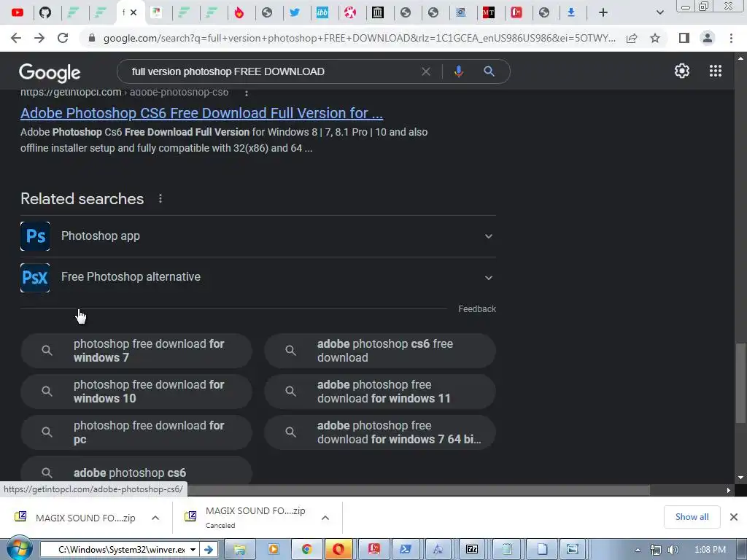Open the YouTube browser tab
Screen dimensions: 747x560
pyautogui.click(x=18, y=12)
